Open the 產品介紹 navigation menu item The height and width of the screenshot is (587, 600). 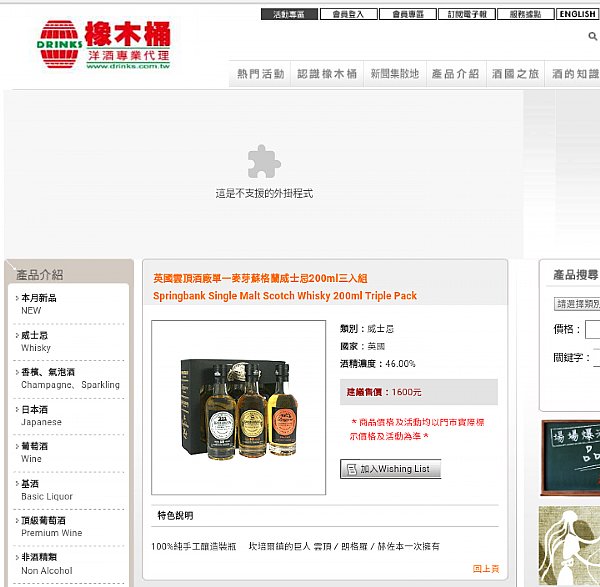pos(456,74)
